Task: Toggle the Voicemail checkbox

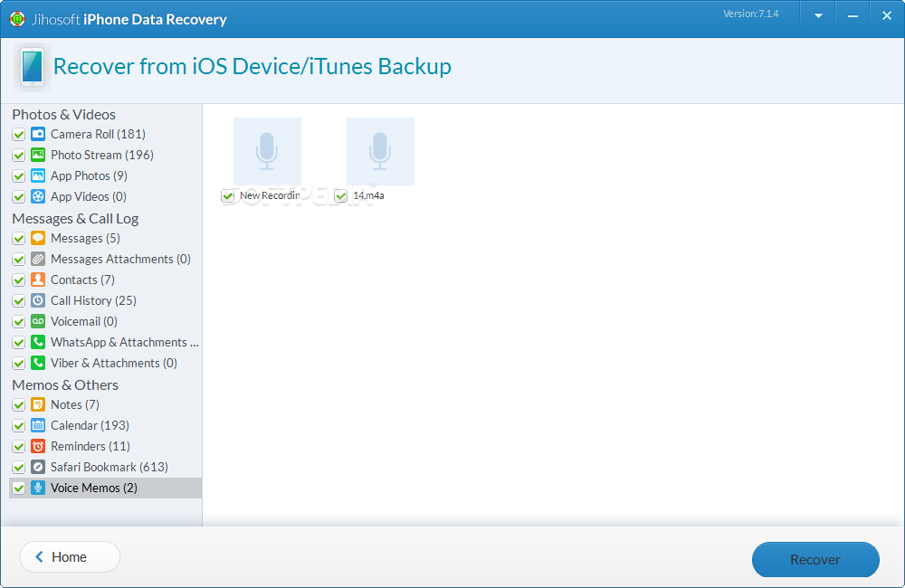Action: click(x=18, y=321)
